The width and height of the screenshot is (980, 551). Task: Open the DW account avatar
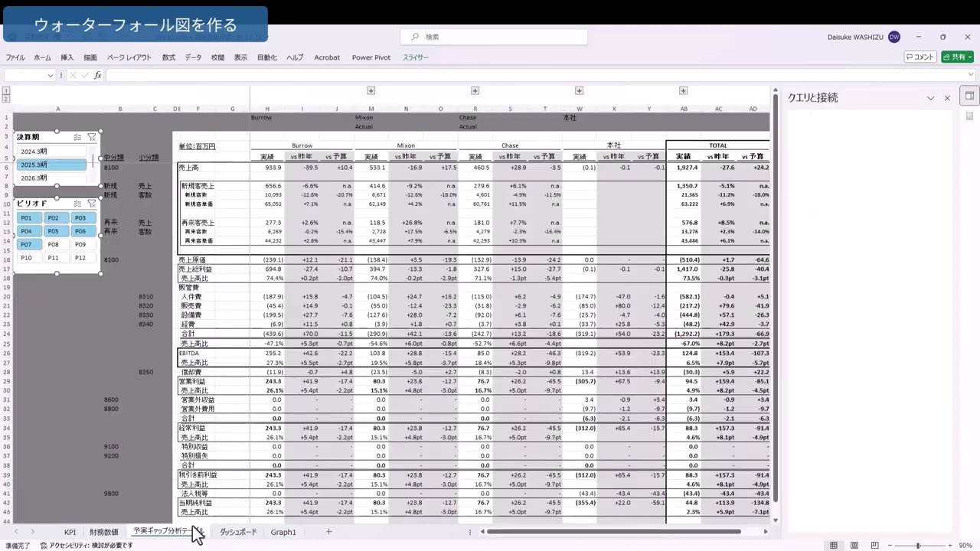click(x=893, y=37)
